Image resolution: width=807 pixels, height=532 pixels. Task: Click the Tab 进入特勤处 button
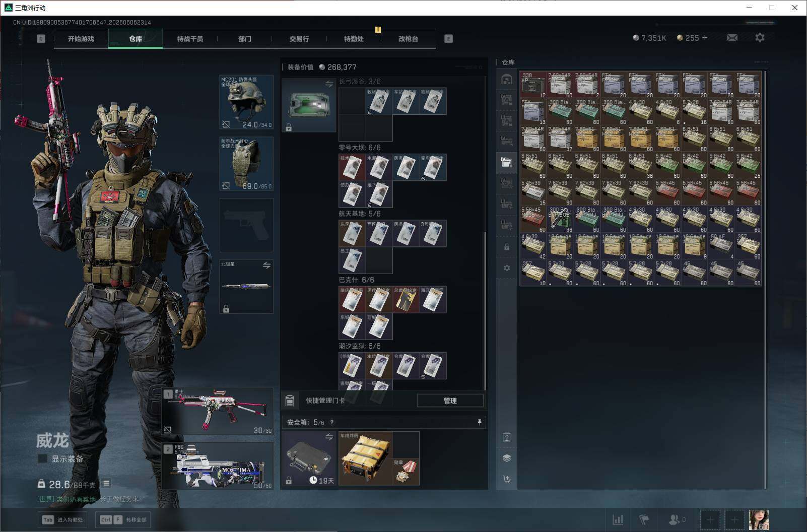coord(62,519)
